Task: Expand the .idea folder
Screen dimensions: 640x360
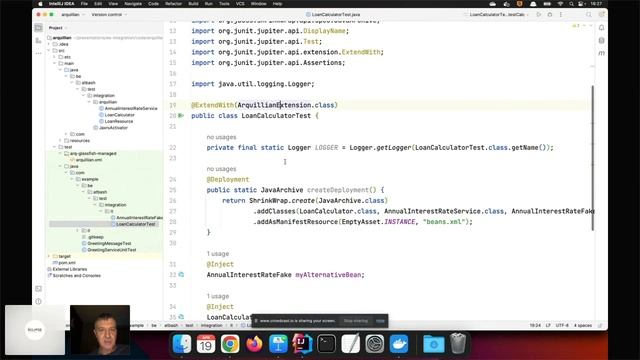Action: (49, 44)
